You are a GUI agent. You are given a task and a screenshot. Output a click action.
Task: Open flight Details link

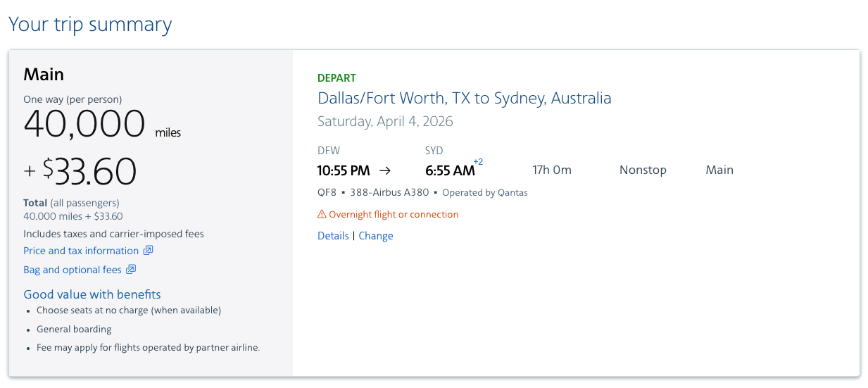tap(333, 236)
